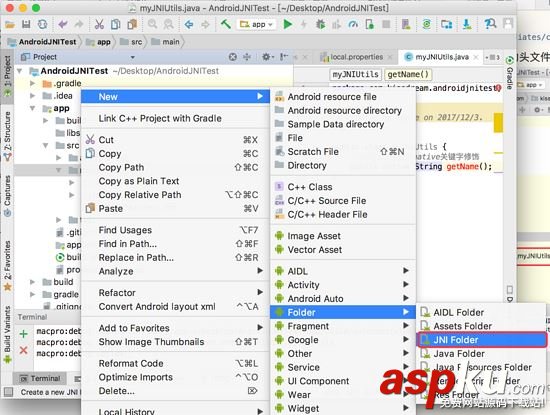
Task: Collapse the app module tree node
Action: click(33, 108)
